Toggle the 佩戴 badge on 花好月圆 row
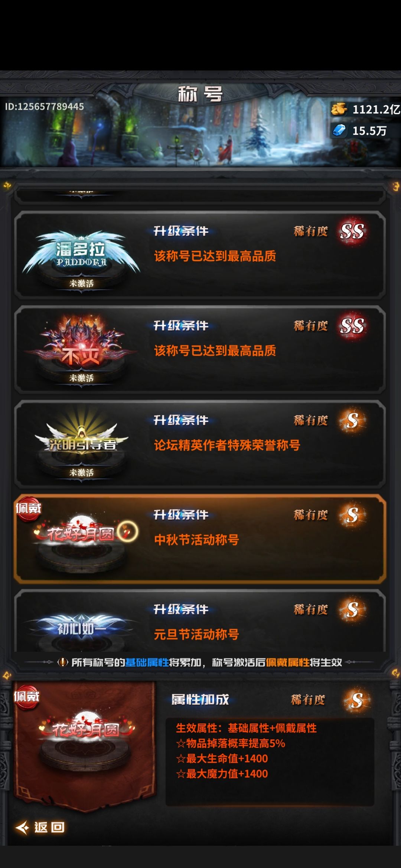Image resolution: width=401 pixels, height=868 pixels. click(x=28, y=509)
